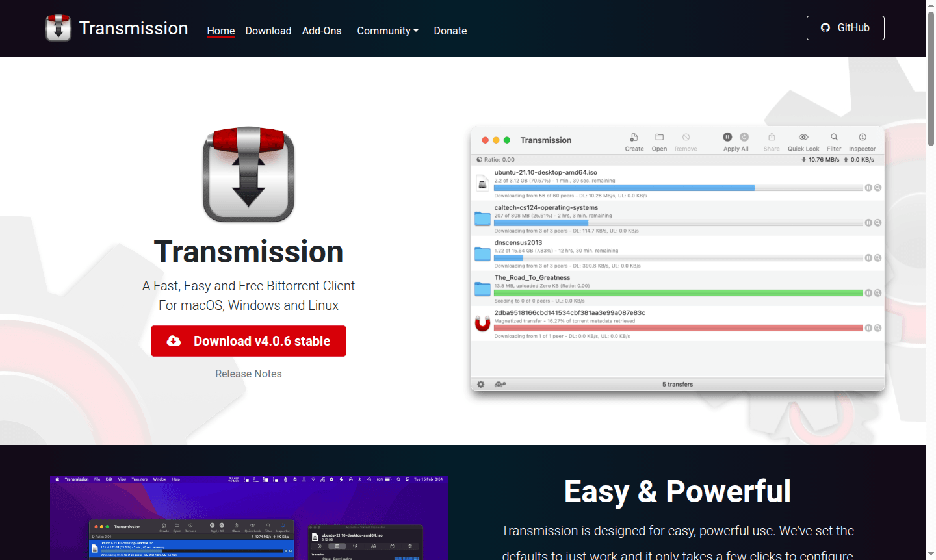The height and width of the screenshot is (560, 936).
Task: Pause the dnscensus2013 download
Action: [x=868, y=257]
